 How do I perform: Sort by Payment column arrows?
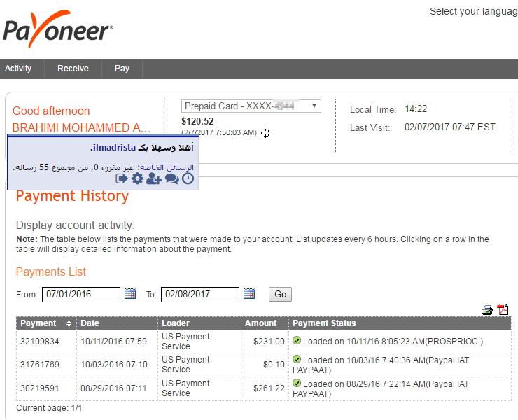click(x=69, y=323)
